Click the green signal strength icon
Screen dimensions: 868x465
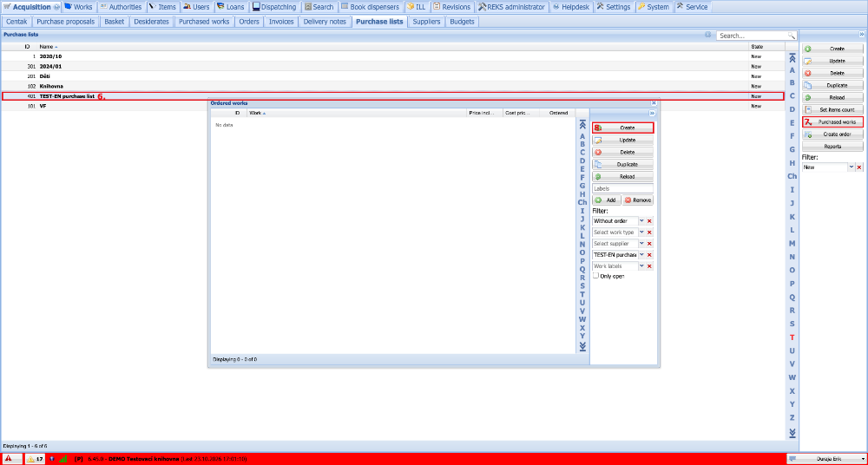tap(63, 459)
